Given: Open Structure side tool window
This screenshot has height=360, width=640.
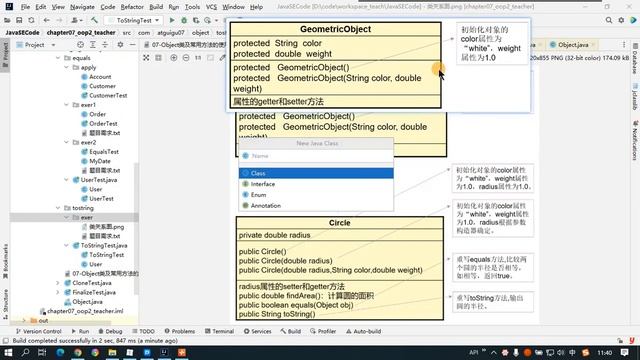Looking at the screenshot, I should tap(5, 304).
